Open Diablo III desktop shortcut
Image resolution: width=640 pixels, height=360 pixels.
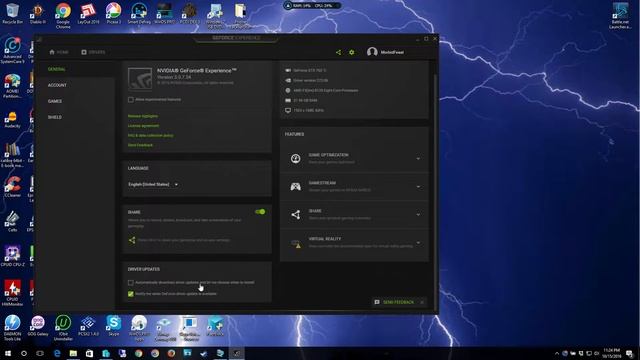[38, 14]
